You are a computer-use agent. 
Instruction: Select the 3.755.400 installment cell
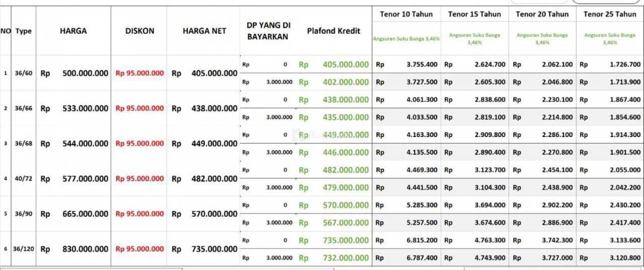(x=422, y=64)
